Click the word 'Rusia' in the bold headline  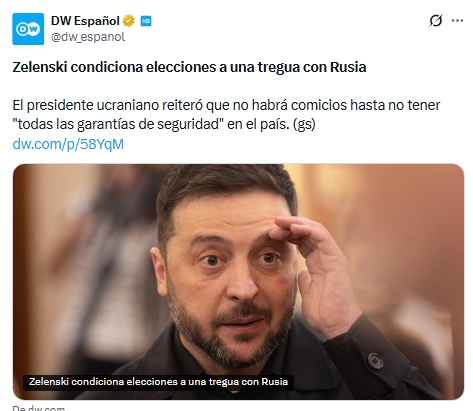[348, 67]
